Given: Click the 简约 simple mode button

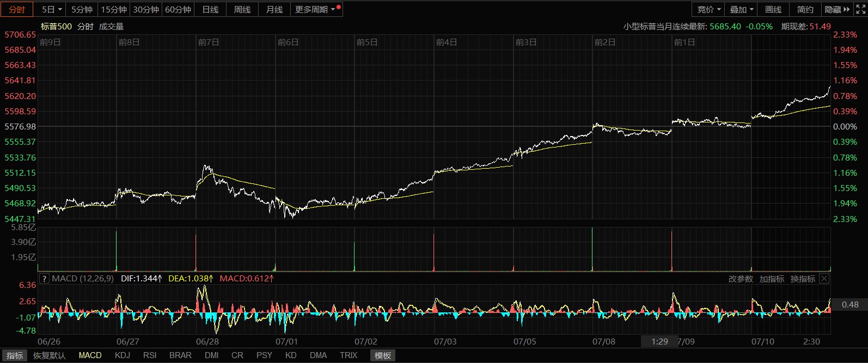Looking at the screenshot, I should point(805,9).
